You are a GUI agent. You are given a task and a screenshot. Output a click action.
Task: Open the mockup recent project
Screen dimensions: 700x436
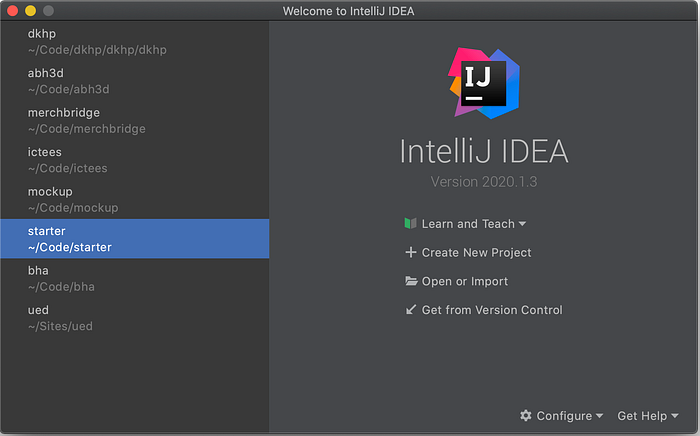click(x=135, y=199)
